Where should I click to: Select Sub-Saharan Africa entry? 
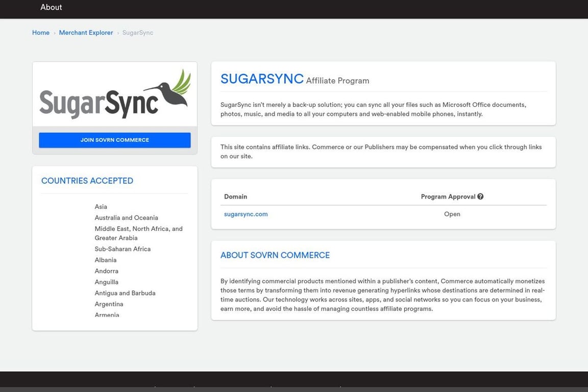coord(122,249)
